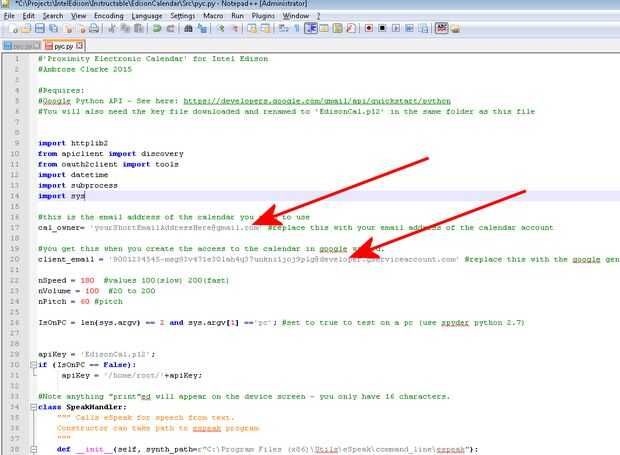Collapse the 'if (IsOnPC == False)' fold marker

(34, 364)
